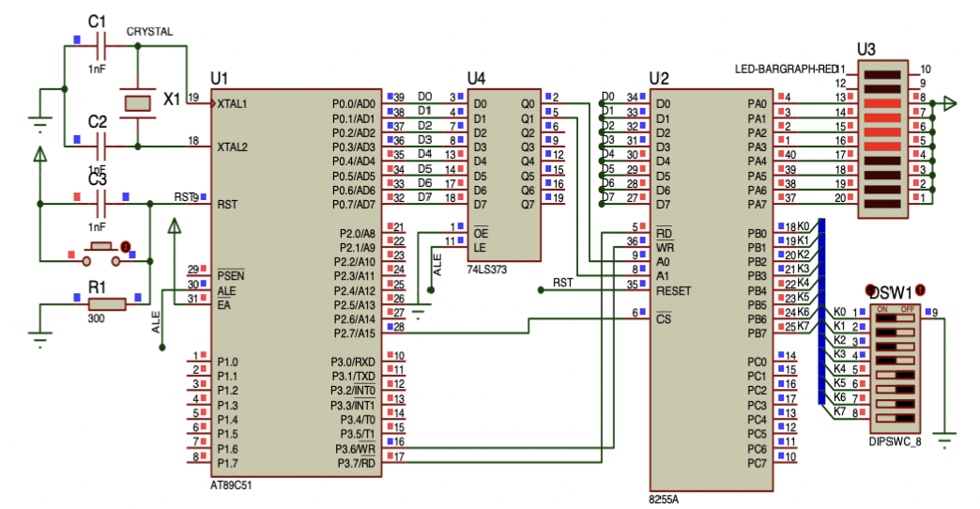Click the 74LS373 part name text
This screenshot has width=980, height=509.
pyautogui.click(x=487, y=270)
